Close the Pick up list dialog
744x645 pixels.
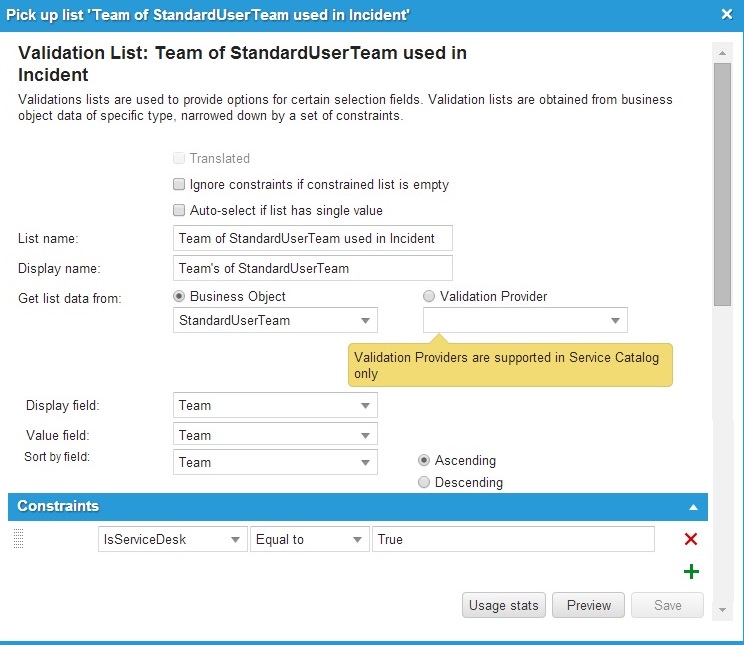click(x=727, y=13)
